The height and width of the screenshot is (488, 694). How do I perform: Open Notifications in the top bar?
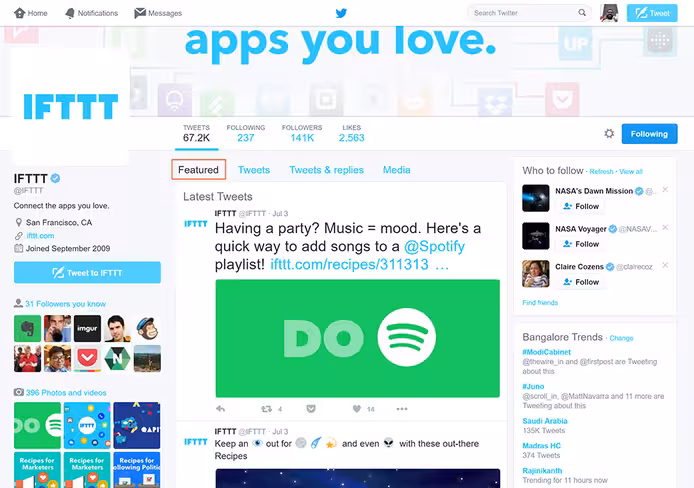pyautogui.click(x=92, y=13)
